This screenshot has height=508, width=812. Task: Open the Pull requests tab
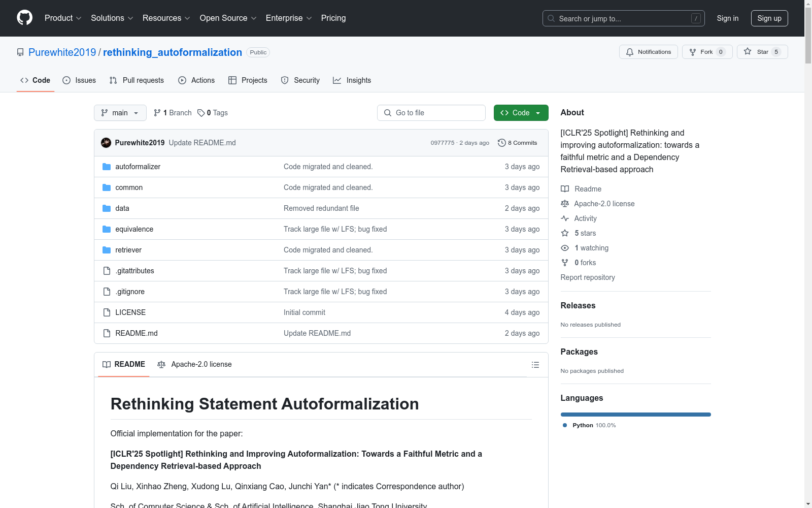click(x=137, y=80)
